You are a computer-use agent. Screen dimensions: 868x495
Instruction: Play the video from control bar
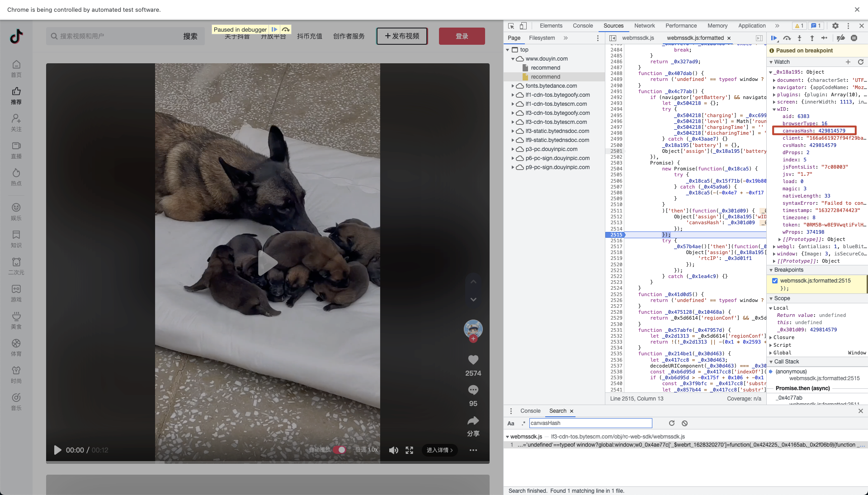[x=58, y=450]
